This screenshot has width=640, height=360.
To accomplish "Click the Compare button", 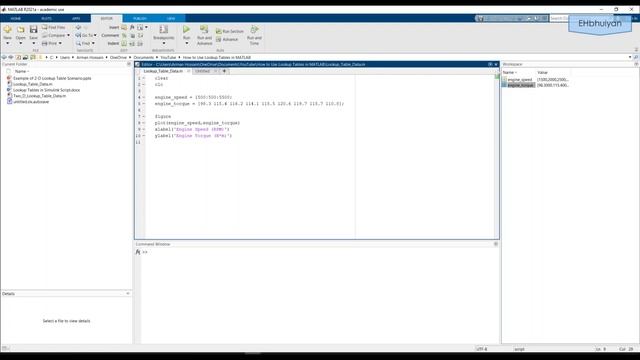I will point(53,36).
